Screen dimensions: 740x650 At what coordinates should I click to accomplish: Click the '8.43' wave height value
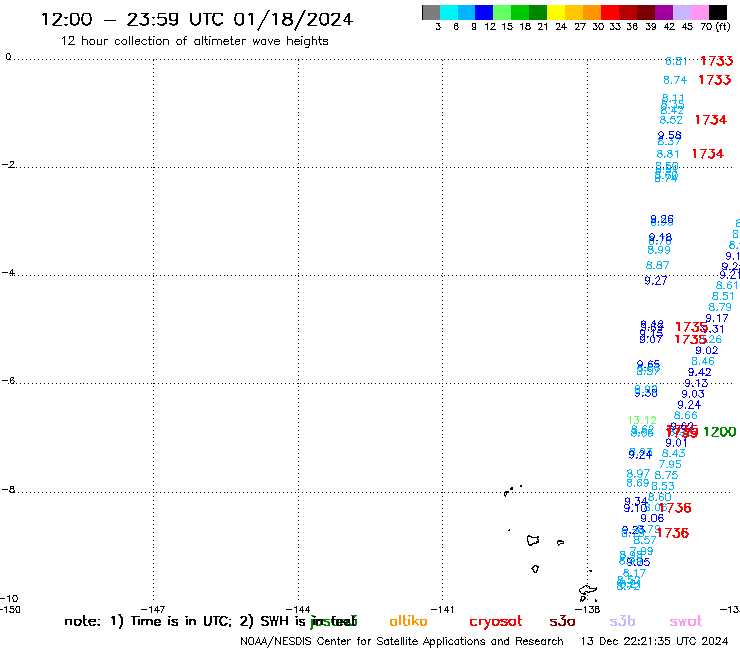pos(673,454)
